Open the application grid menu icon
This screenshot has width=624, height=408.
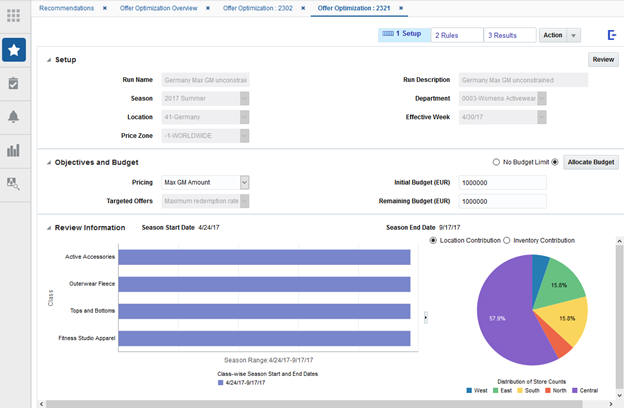pos(14,16)
